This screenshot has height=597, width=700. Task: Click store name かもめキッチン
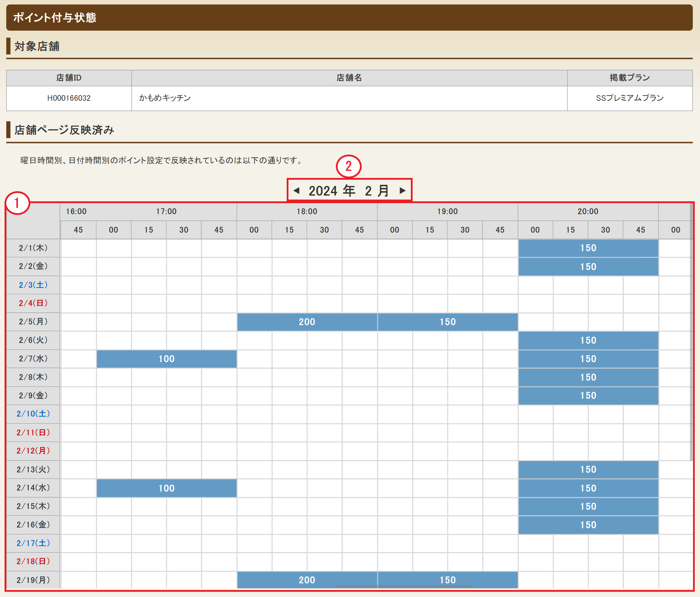[165, 98]
